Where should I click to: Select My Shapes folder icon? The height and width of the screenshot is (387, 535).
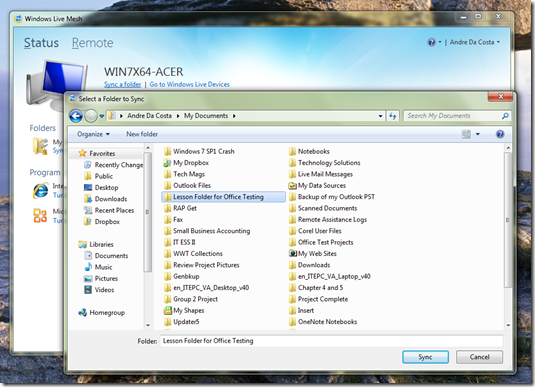tap(167, 311)
